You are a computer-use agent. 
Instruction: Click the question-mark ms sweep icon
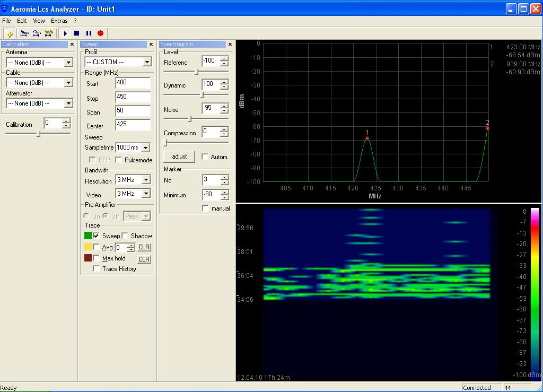[x=37, y=33]
